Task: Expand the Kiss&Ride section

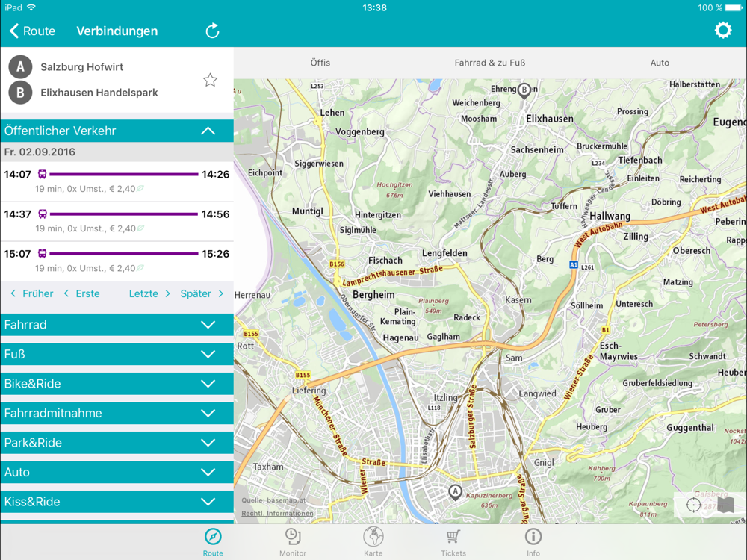Action: click(x=117, y=502)
